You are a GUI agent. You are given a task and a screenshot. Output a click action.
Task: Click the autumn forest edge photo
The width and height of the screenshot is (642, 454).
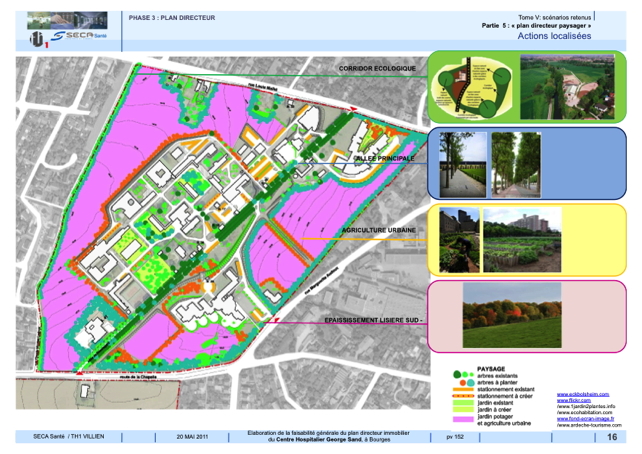click(x=525, y=313)
